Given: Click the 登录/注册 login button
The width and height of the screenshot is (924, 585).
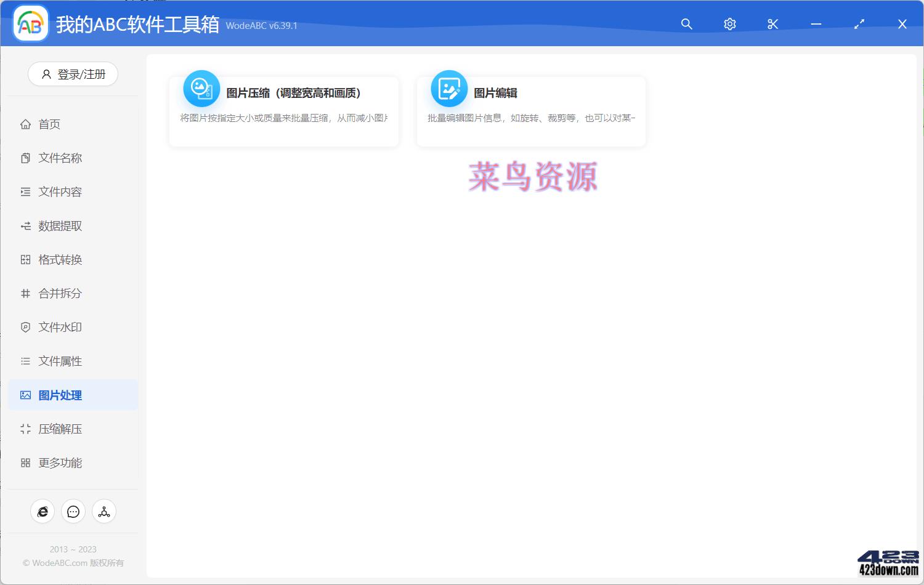Looking at the screenshot, I should pos(73,74).
